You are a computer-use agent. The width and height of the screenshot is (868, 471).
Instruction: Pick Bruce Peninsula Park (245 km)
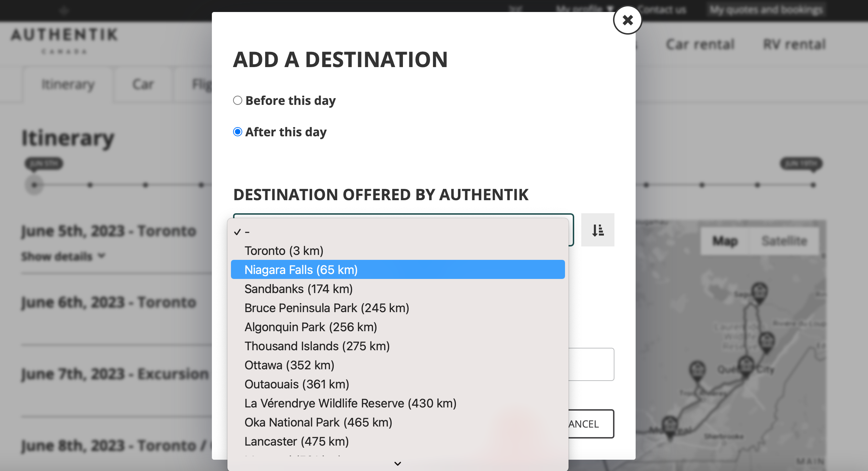coord(398,308)
